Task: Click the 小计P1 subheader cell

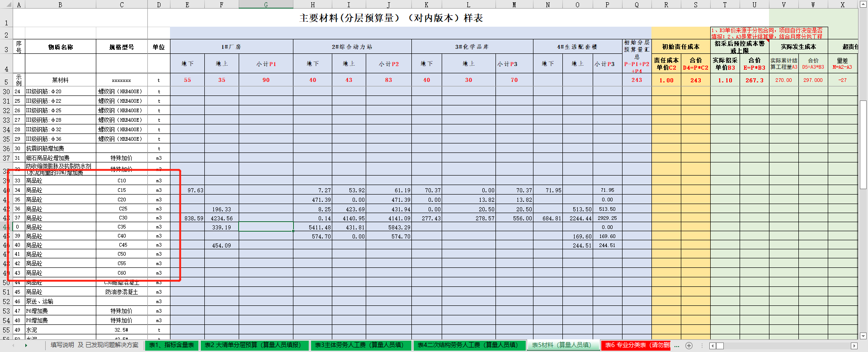Action: point(266,64)
